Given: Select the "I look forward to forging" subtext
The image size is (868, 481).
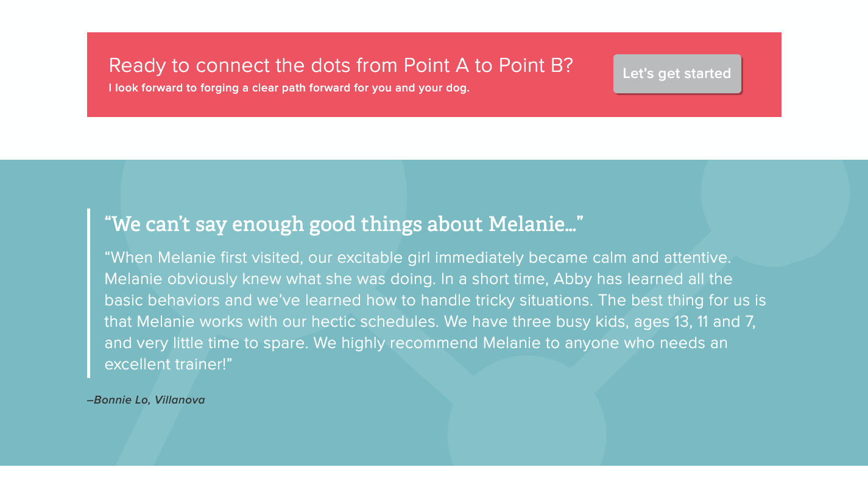Looking at the screenshot, I should pyautogui.click(x=289, y=88).
